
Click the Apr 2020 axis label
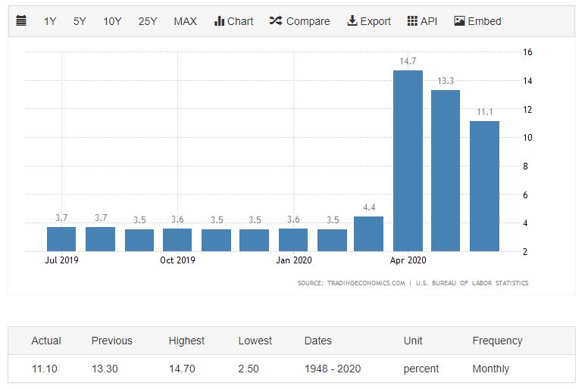(x=408, y=260)
